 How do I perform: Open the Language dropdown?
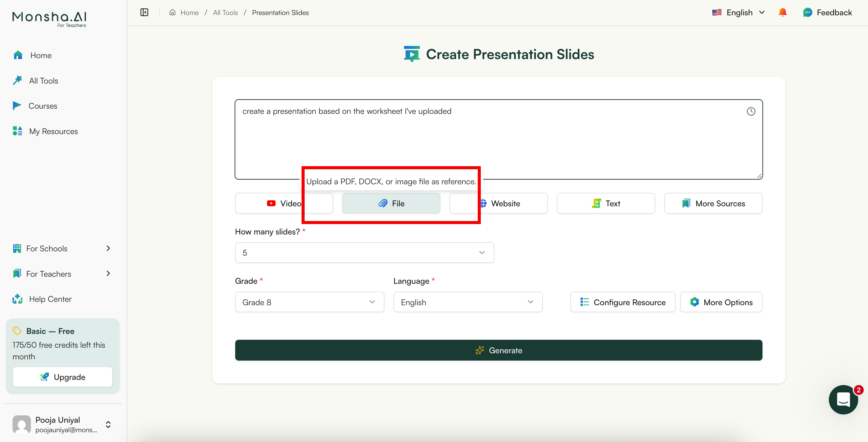[467, 302]
